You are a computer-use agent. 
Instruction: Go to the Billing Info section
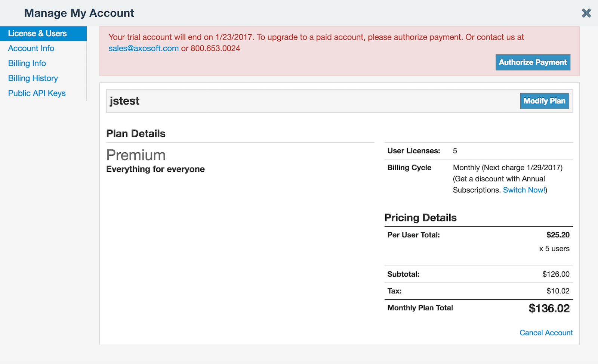point(27,63)
